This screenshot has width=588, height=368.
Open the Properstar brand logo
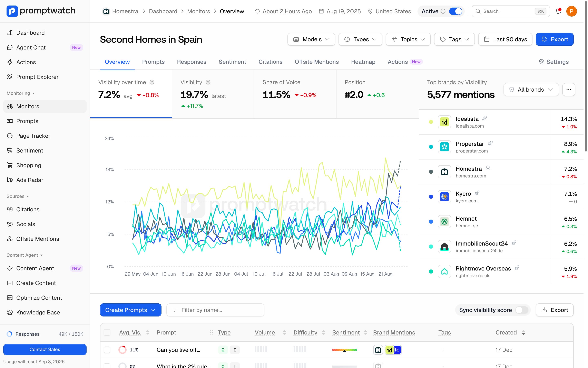pos(444,147)
